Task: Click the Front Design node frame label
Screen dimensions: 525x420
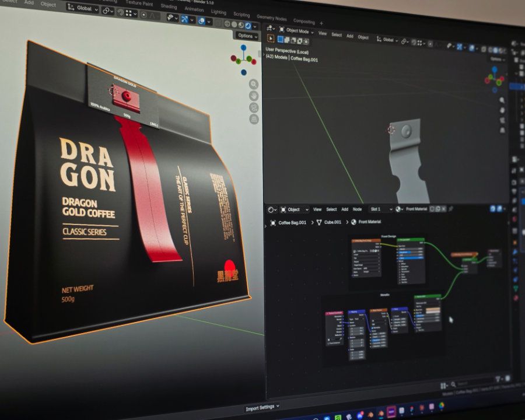Action: [388, 236]
